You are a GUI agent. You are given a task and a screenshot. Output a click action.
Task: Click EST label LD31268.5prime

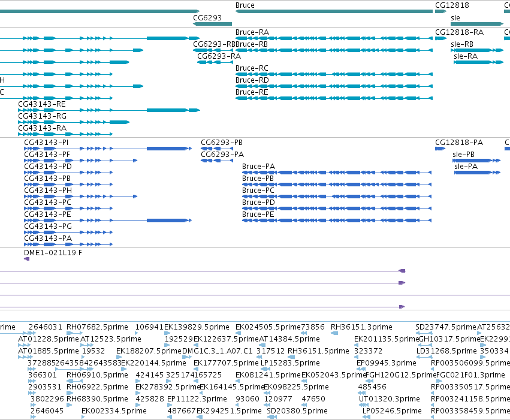[446, 351]
